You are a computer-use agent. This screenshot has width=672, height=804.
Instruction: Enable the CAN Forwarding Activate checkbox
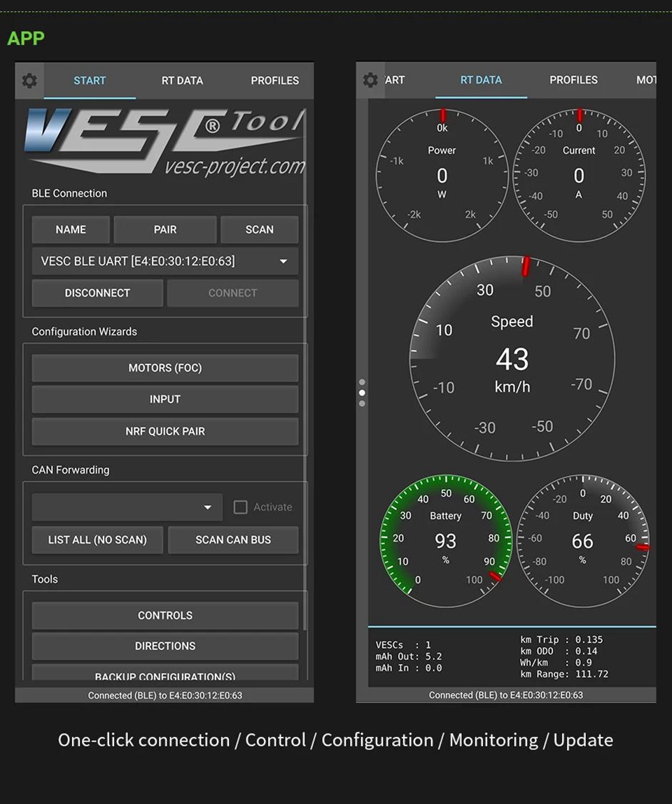click(241, 507)
